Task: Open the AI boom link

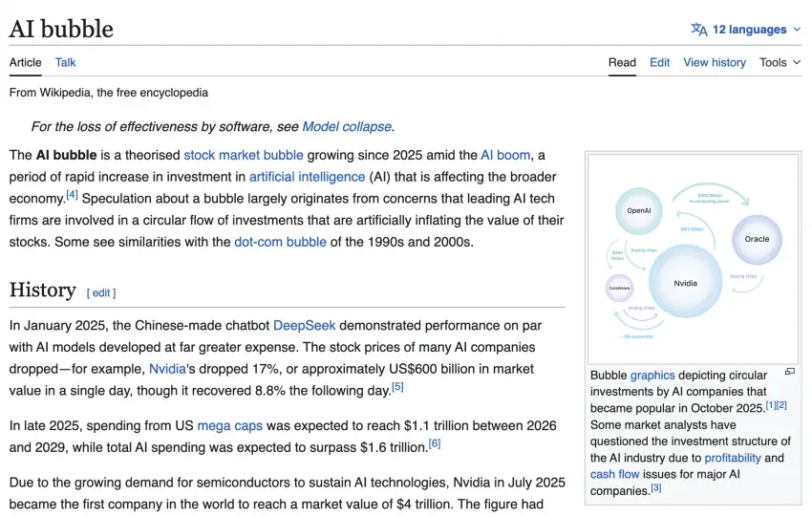Action: (505, 155)
